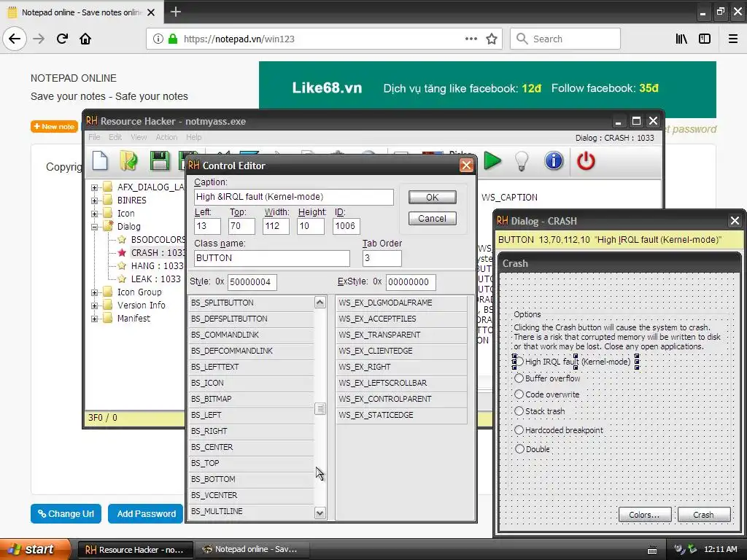View site information icon in address bar
Screen dimensions: 747x560
[x=158, y=39]
